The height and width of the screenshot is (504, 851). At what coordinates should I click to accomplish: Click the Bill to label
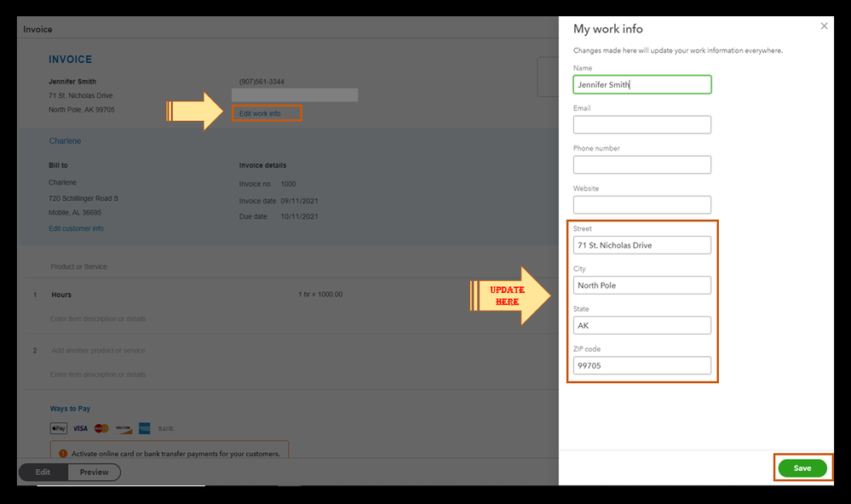[58, 165]
